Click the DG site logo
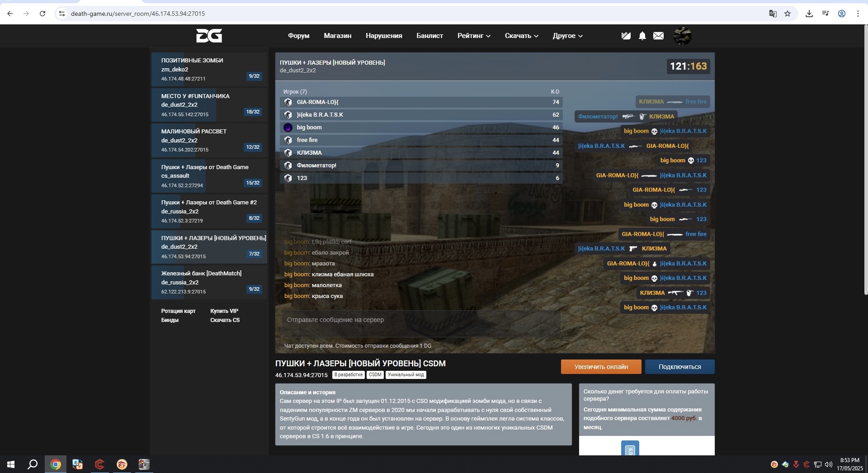Screen dimensions: 868x473 click(209, 36)
